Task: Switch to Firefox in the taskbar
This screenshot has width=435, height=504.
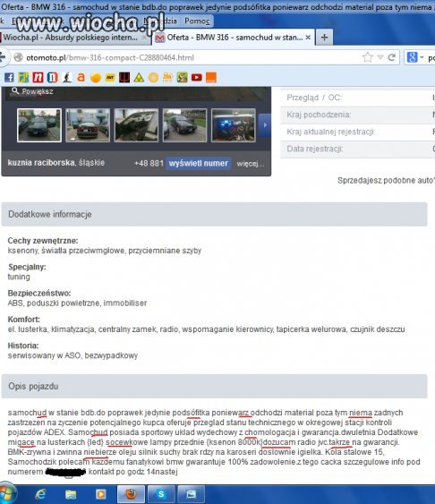Action: (131, 494)
